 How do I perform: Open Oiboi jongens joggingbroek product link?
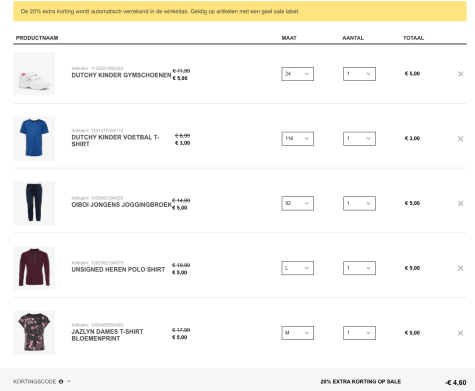[x=121, y=205]
